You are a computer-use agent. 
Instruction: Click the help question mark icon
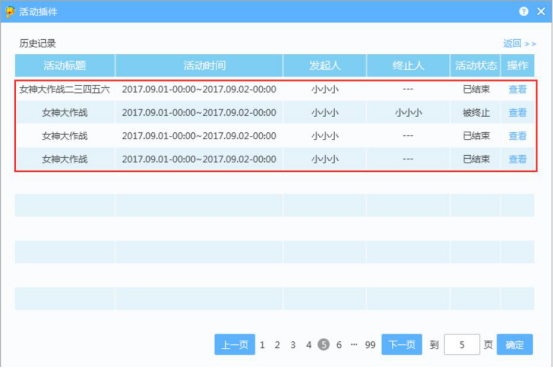click(x=524, y=12)
